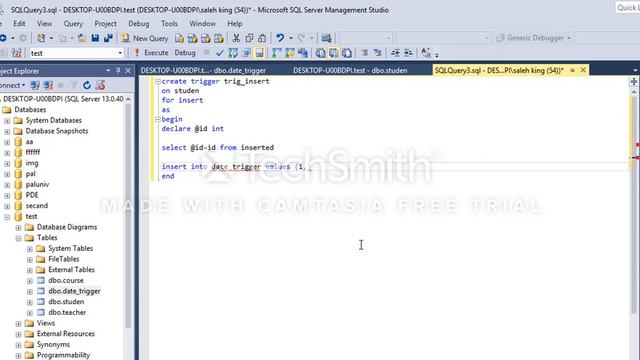Image resolution: width=640 pixels, height=360 pixels.
Task: Click the Object Explorer vertical scrollbar
Action: (129, 216)
